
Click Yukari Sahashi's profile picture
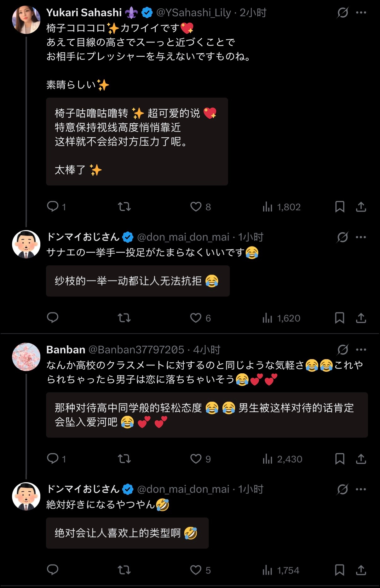tap(26, 20)
